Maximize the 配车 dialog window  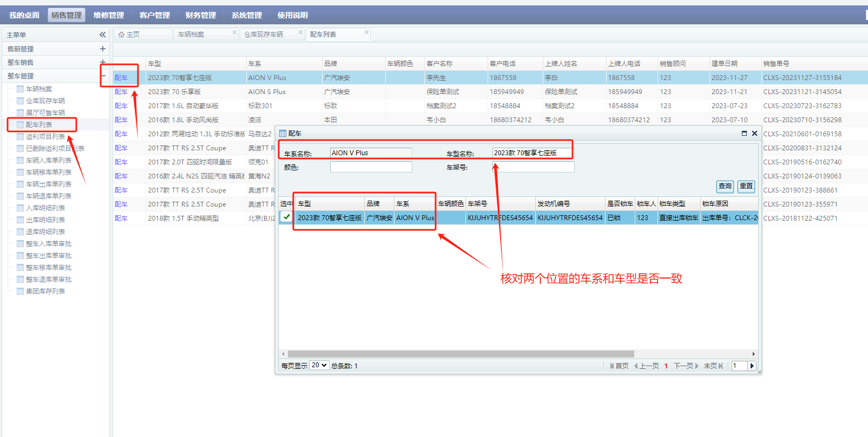click(744, 134)
